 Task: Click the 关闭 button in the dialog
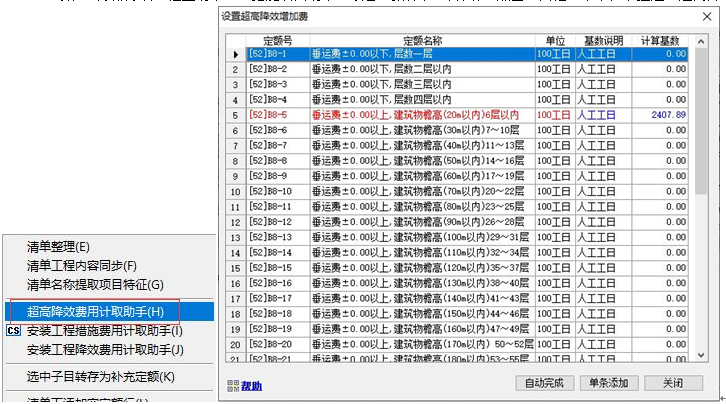pyautogui.click(x=665, y=383)
